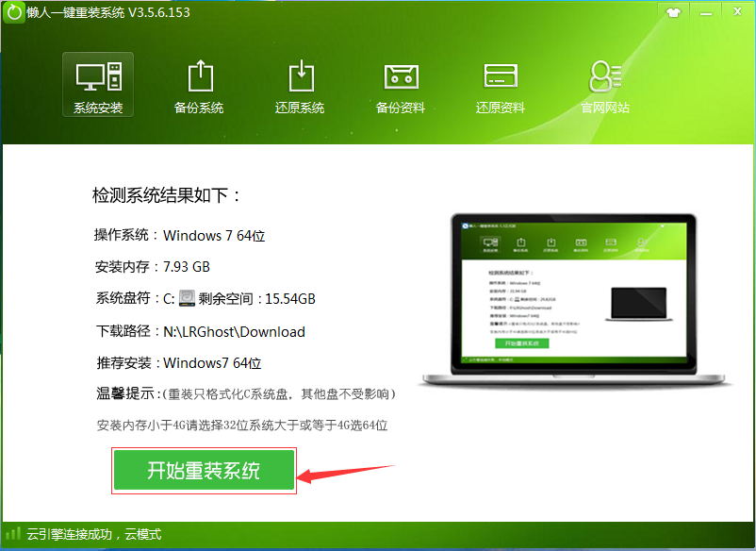
Task: Click the 备份系统 backup icon
Action: pos(199,75)
